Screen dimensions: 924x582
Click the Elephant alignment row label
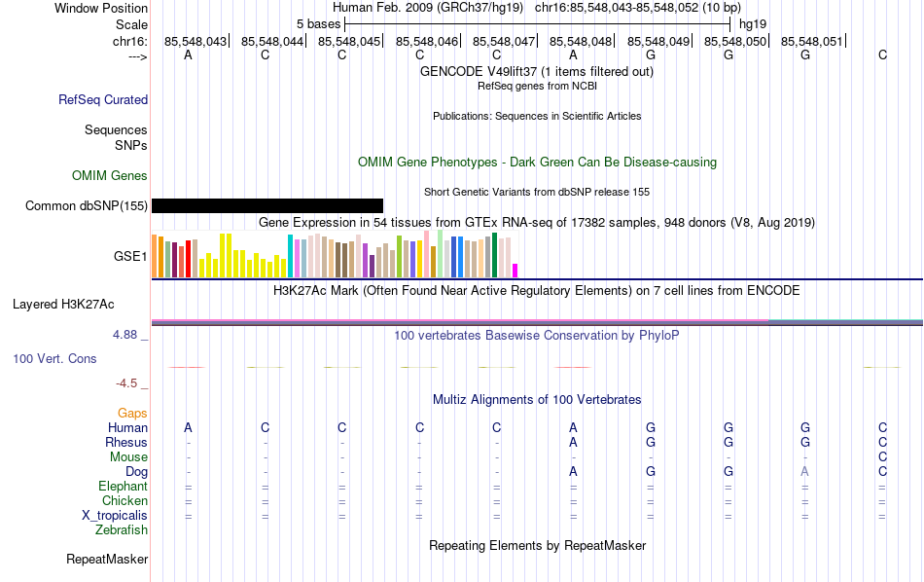pyautogui.click(x=123, y=486)
